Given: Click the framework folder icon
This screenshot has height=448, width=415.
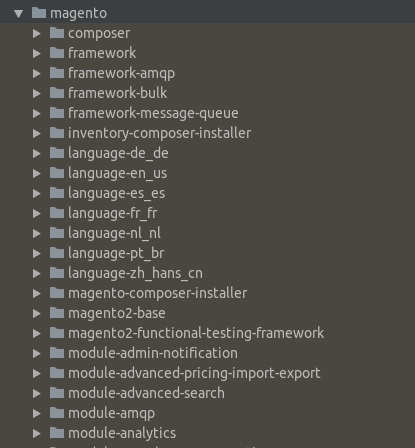Looking at the screenshot, I should click(x=57, y=53).
